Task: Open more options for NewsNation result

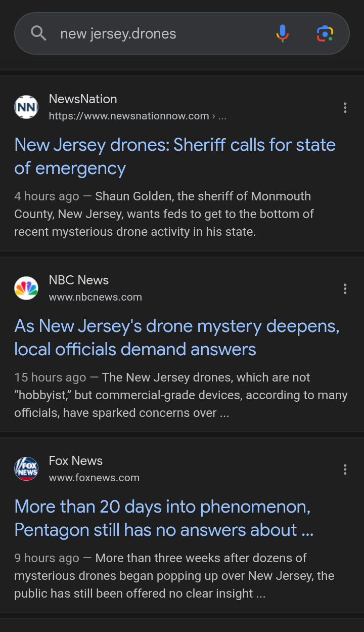Action: point(345,107)
